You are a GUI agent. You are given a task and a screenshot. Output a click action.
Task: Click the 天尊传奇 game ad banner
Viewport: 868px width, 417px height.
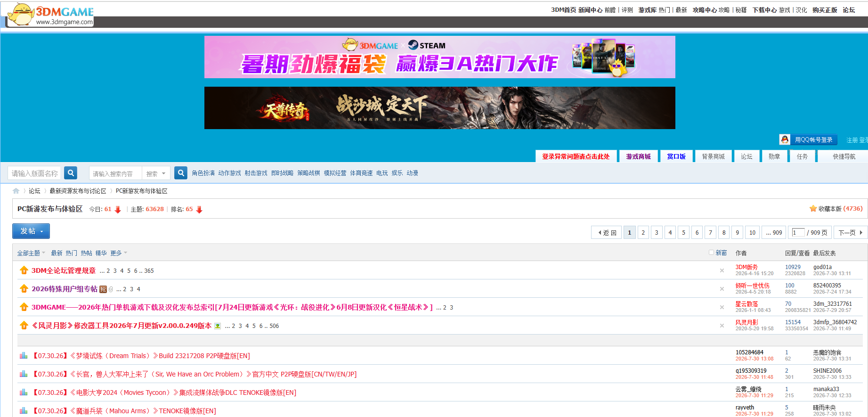pyautogui.click(x=439, y=108)
